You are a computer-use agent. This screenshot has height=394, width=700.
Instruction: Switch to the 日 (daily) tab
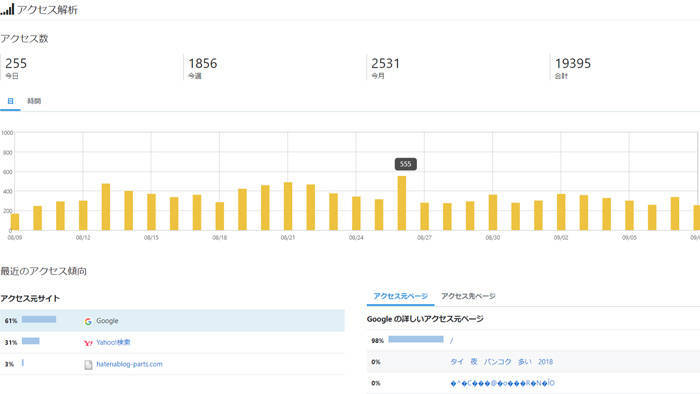pos(10,101)
